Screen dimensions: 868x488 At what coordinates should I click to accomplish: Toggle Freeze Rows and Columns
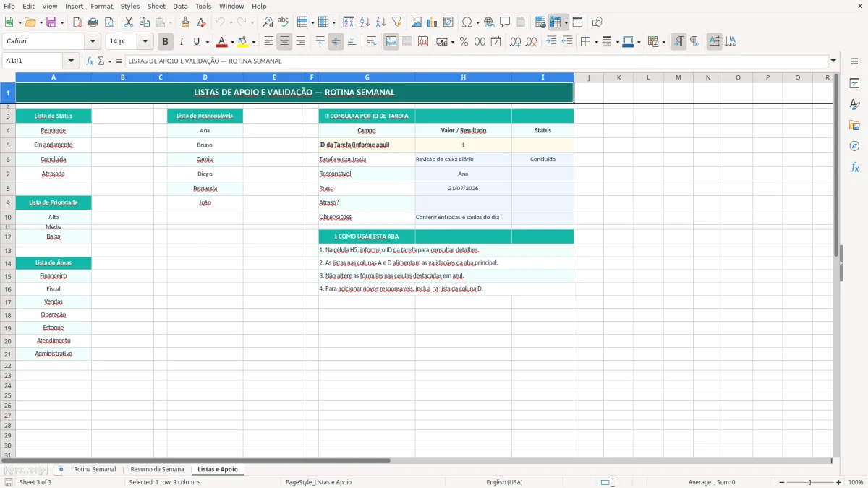click(555, 22)
